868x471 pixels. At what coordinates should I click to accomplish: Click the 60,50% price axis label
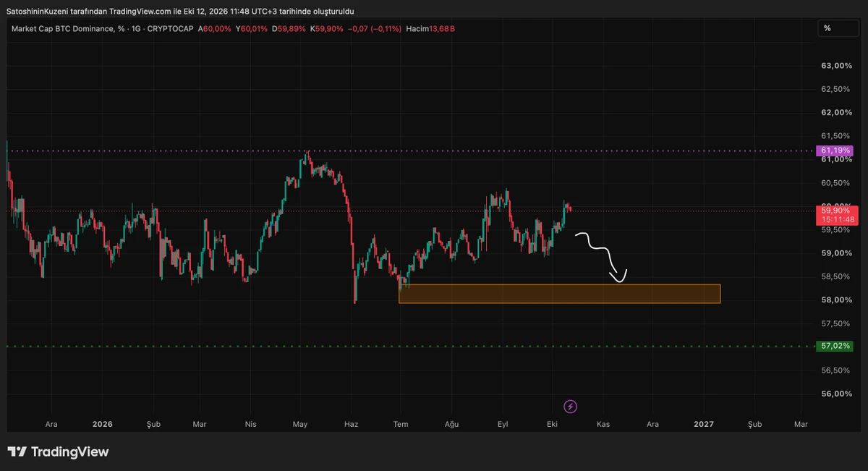tap(836, 183)
